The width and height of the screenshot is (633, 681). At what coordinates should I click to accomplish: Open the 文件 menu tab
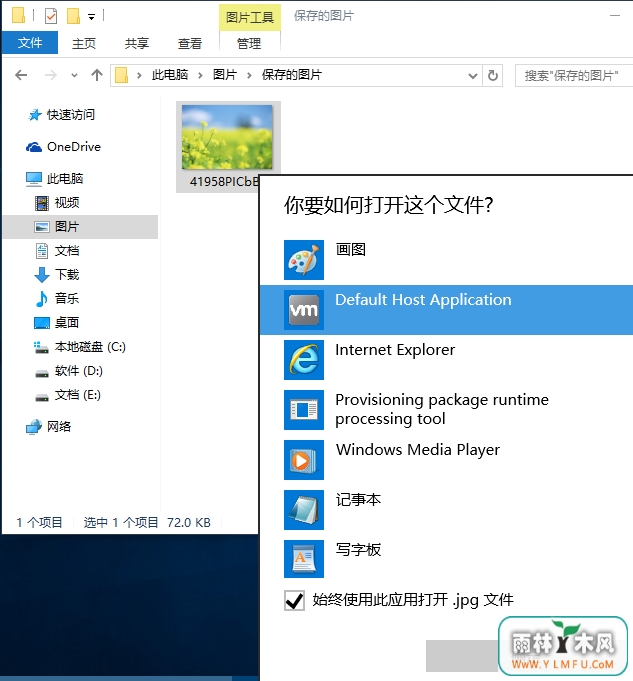click(x=30, y=43)
